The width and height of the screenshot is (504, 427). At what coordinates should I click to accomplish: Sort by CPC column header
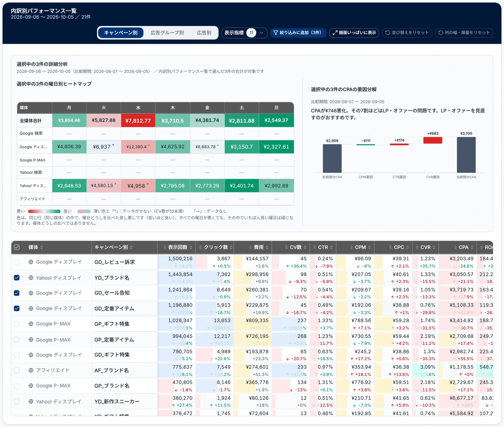[402, 247]
